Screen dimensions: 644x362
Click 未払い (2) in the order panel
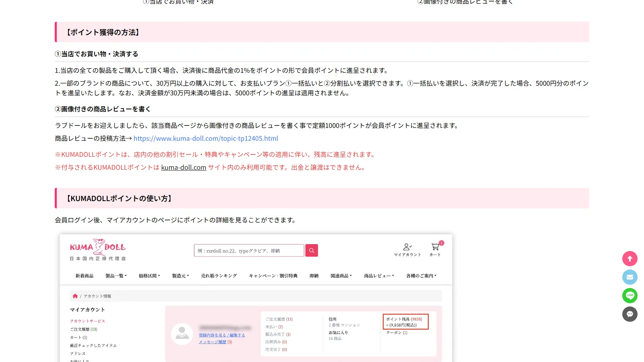point(274,327)
